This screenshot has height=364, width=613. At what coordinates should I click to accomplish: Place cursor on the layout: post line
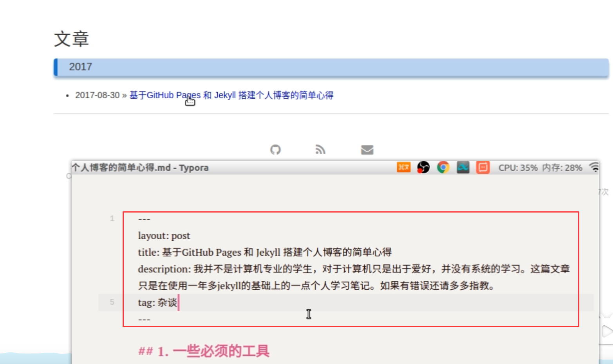pyautogui.click(x=164, y=236)
